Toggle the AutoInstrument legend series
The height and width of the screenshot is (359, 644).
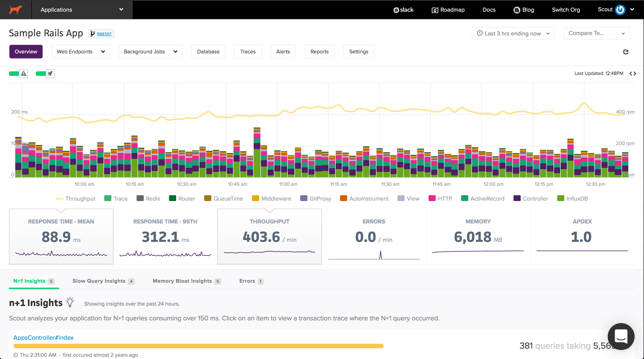(364, 199)
